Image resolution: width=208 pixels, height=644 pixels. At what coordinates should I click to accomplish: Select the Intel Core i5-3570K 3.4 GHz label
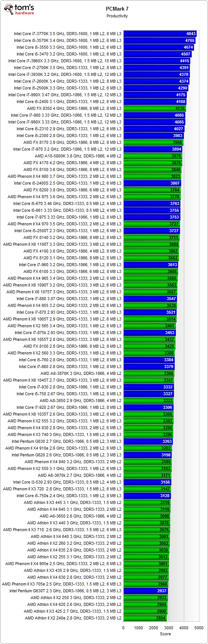point(68,40)
